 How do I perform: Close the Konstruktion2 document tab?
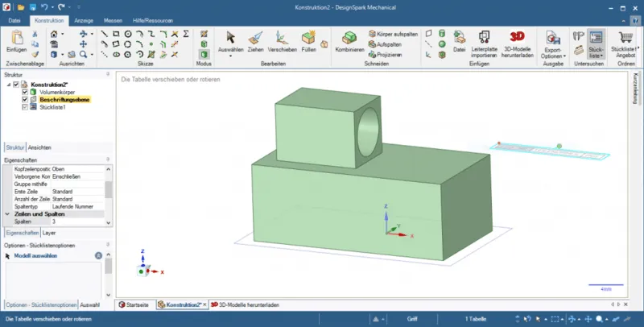[x=204, y=304]
